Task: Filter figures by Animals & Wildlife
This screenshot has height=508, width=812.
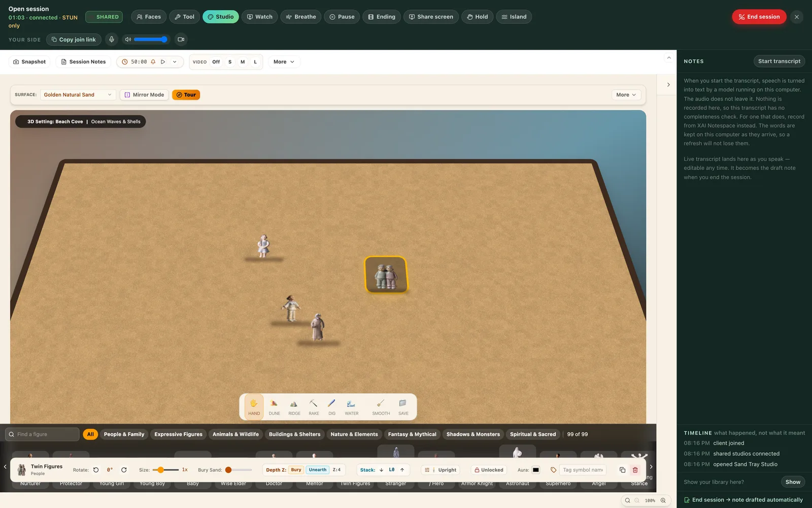Action: 235,434
